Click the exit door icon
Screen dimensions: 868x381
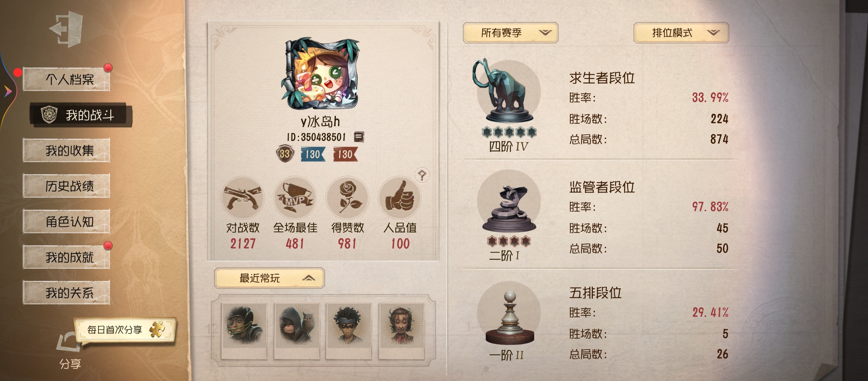(x=67, y=29)
